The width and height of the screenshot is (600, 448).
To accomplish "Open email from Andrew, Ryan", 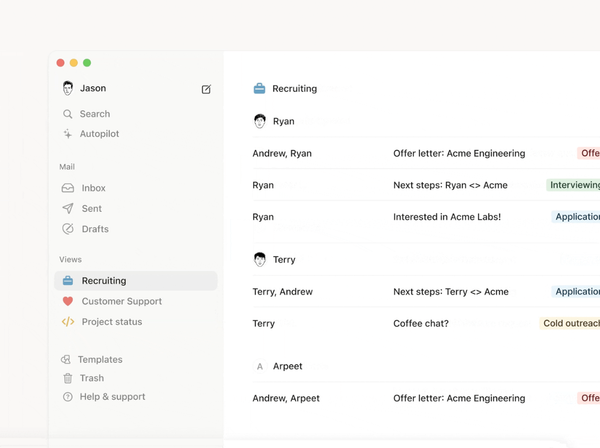I will pos(426,153).
